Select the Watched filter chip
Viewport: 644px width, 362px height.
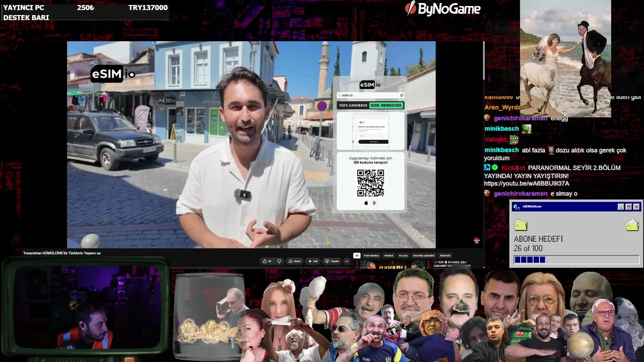click(x=445, y=255)
